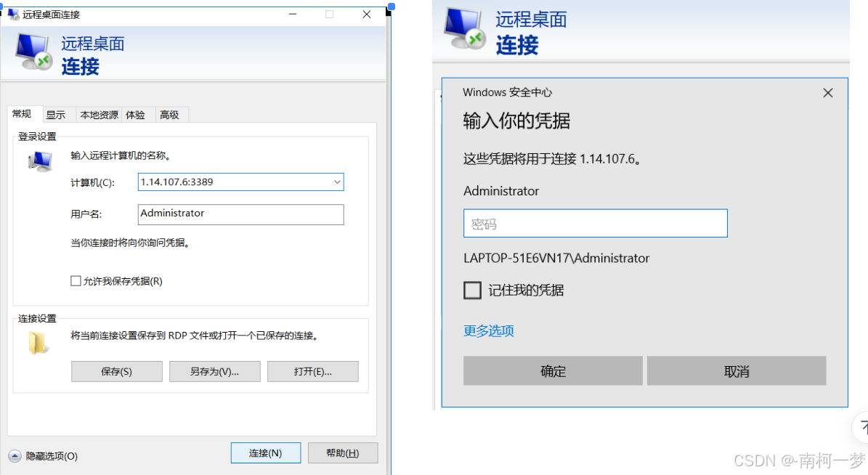Open the 计算机 dropdown arrow

click(x=337, y=182)
